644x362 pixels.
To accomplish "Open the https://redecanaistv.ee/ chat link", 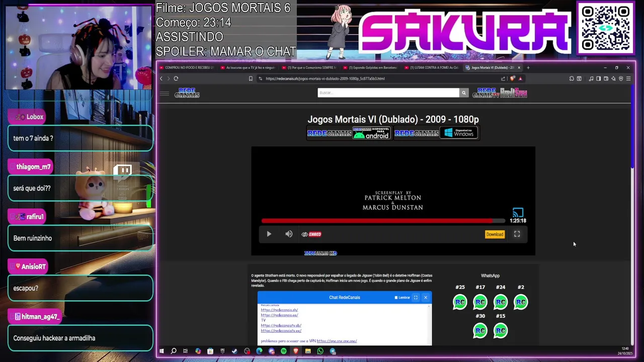I will click(x=281, y=331).
